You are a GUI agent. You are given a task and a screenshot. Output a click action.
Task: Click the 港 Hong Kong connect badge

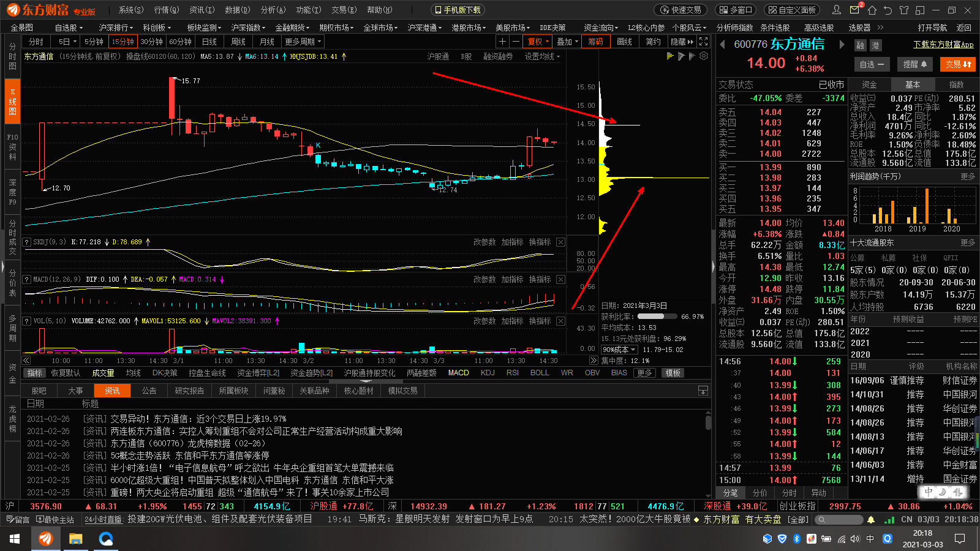coord(875,45)
